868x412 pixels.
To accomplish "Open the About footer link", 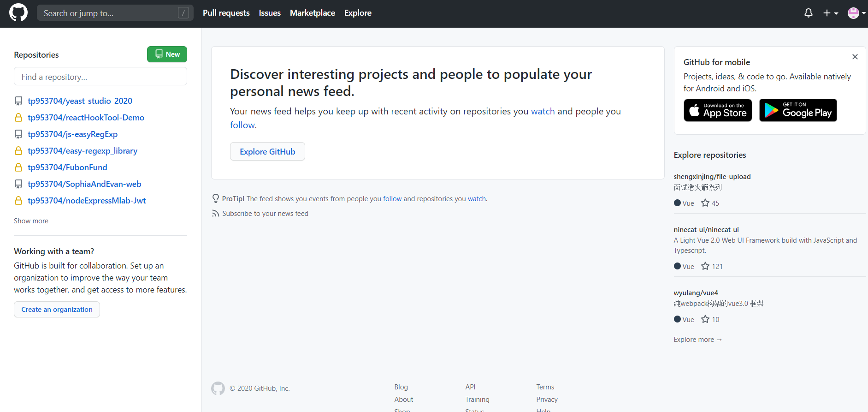I will click(x=404, y=400).
